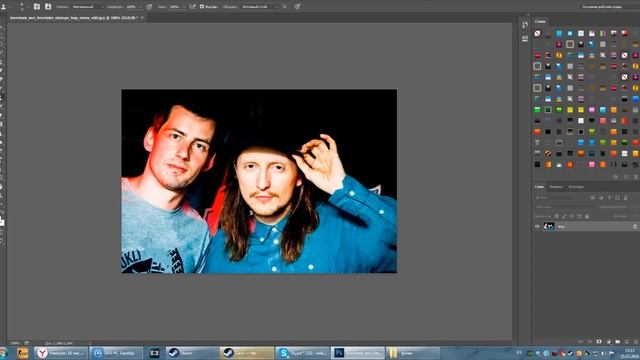Open the Sample dropdown set to current layer

coord(260,7)
